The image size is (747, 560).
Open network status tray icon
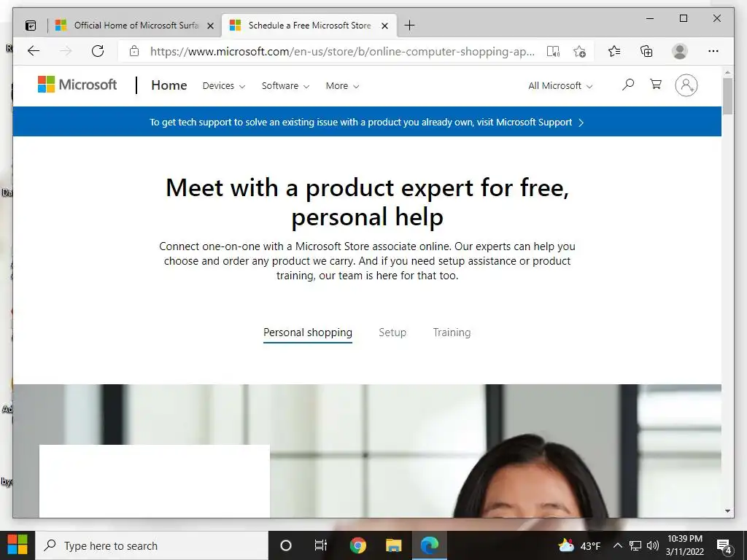(x=635, y=545)
